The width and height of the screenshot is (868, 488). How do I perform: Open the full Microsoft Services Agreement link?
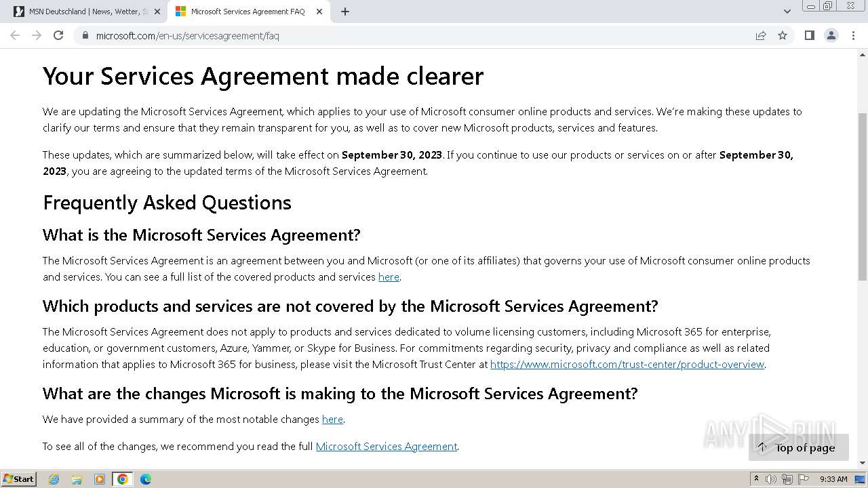pos(387,446)
